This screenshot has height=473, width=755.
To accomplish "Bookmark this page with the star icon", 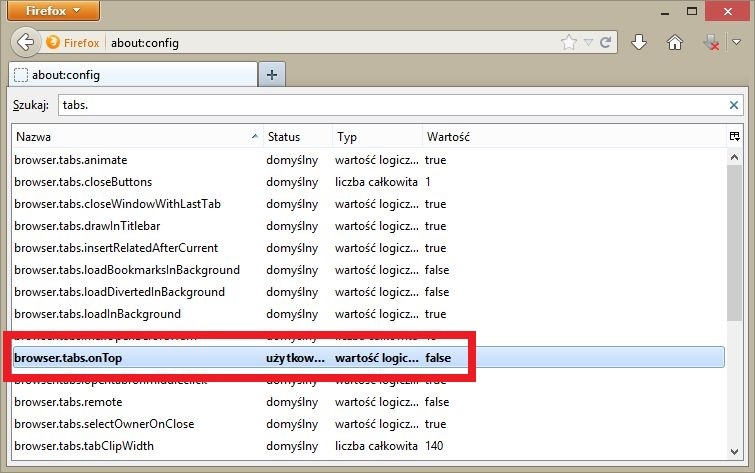I will [569, 42].
